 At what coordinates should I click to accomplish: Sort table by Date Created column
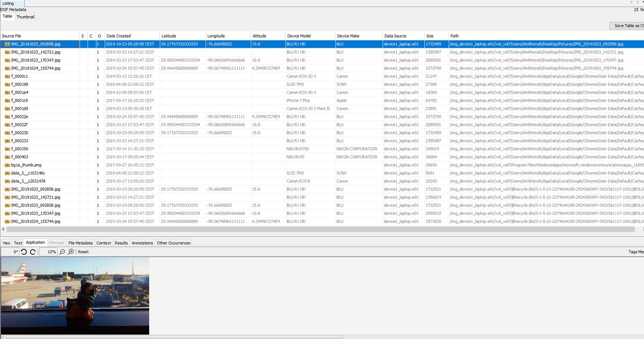[118, 36]
